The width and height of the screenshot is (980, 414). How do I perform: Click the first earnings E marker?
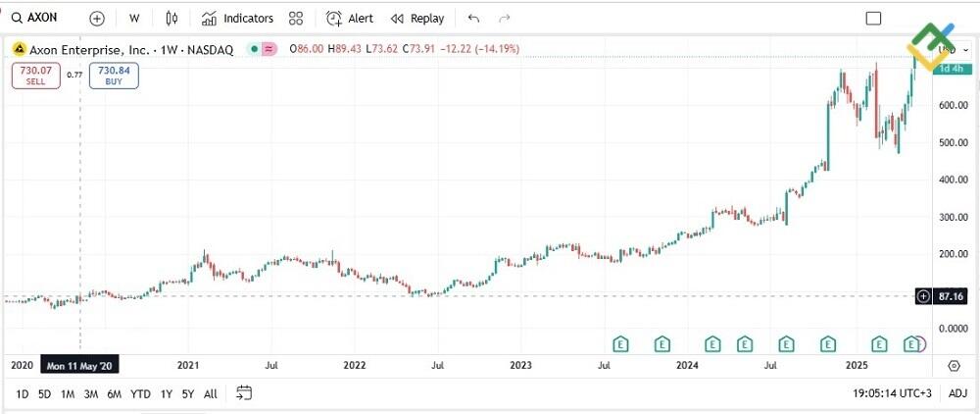(x=620, y=343)
